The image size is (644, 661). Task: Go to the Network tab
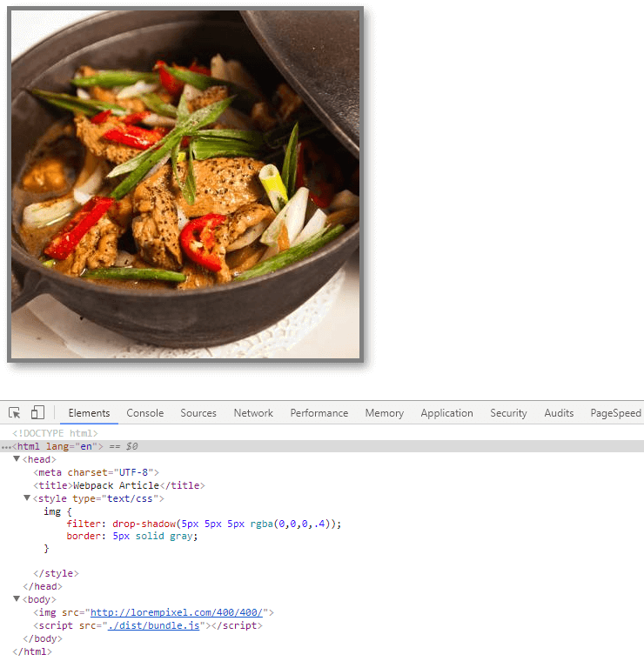(253, 413)
